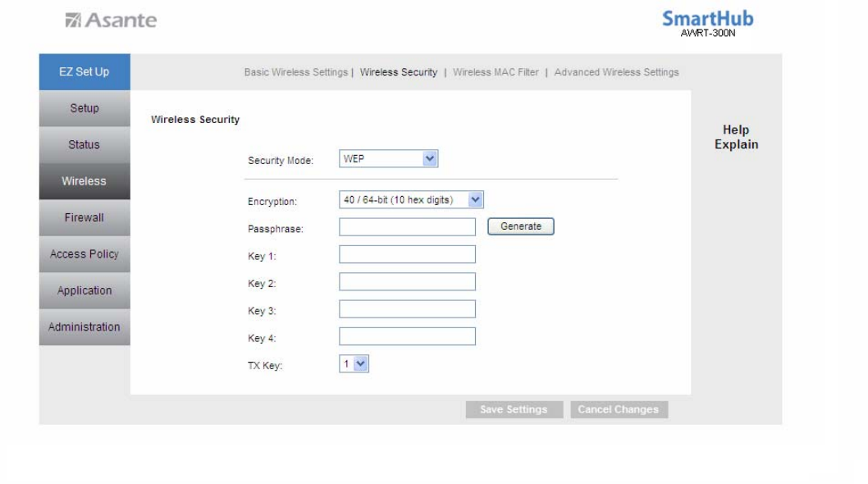Open the Advanced Wireless Settings tab
868x484 pixels.
click(x=616, y=72)
